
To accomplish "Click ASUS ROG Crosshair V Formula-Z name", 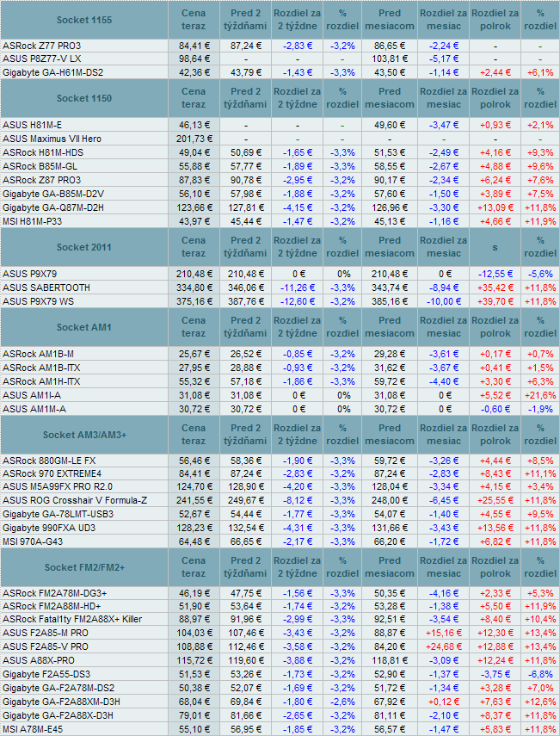I will click(x=75, y=500).
